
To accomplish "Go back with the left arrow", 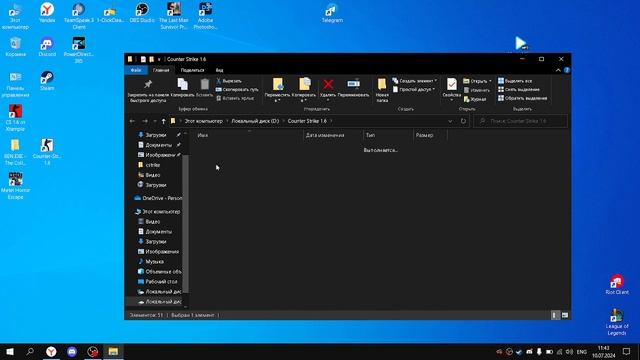I will [132, 121].
